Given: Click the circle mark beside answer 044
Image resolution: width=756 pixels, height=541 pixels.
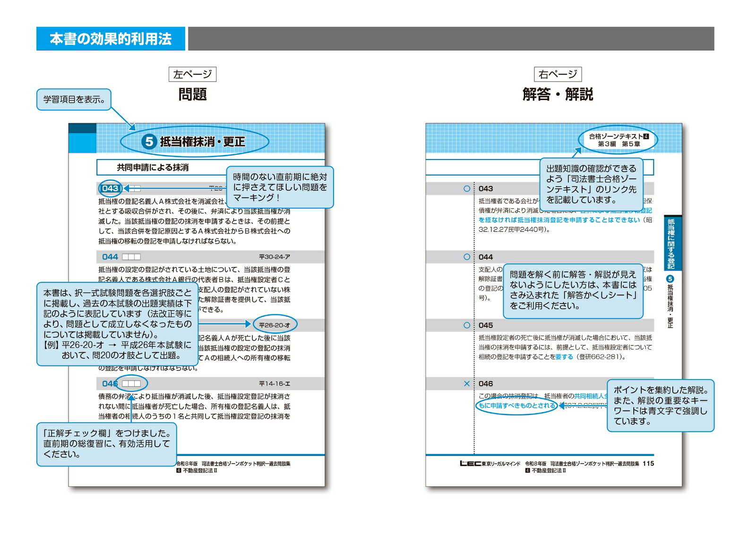Looking at the screenshot, I should (x=467, y=257).
